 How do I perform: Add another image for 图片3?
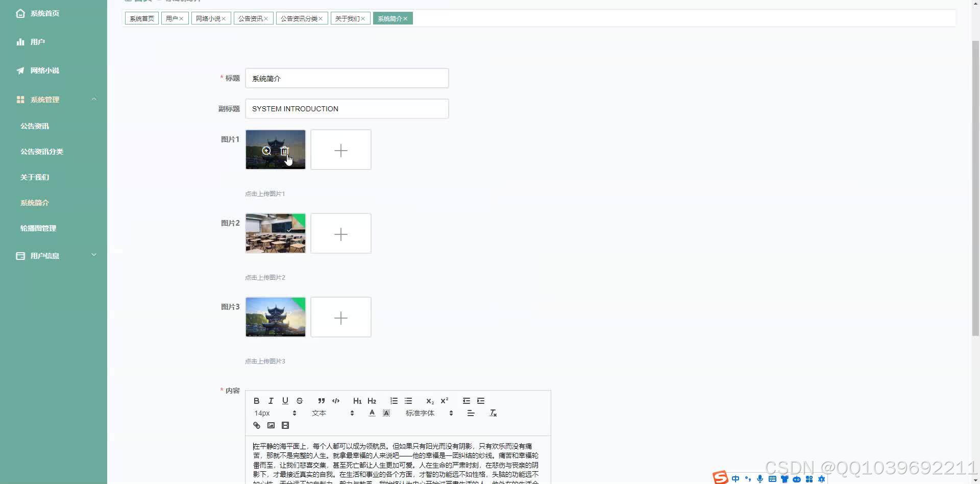point(341,317)
